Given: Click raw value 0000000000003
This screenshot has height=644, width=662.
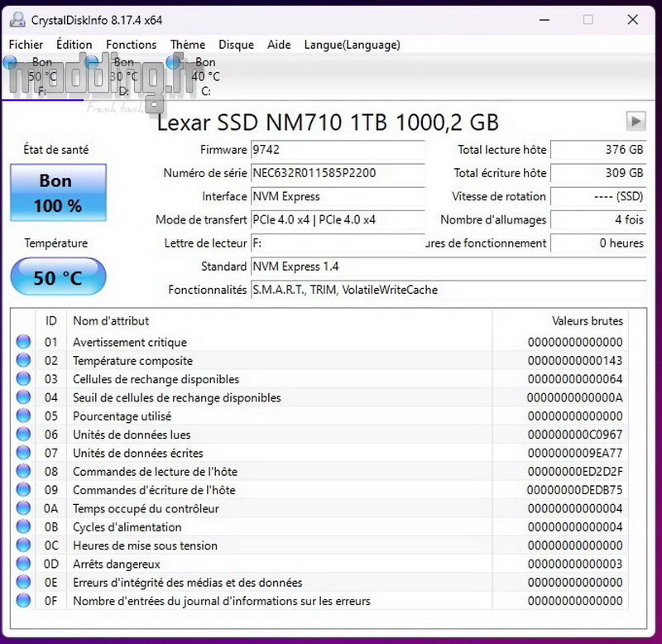Looking at the screenshot, I should point(575,565).
